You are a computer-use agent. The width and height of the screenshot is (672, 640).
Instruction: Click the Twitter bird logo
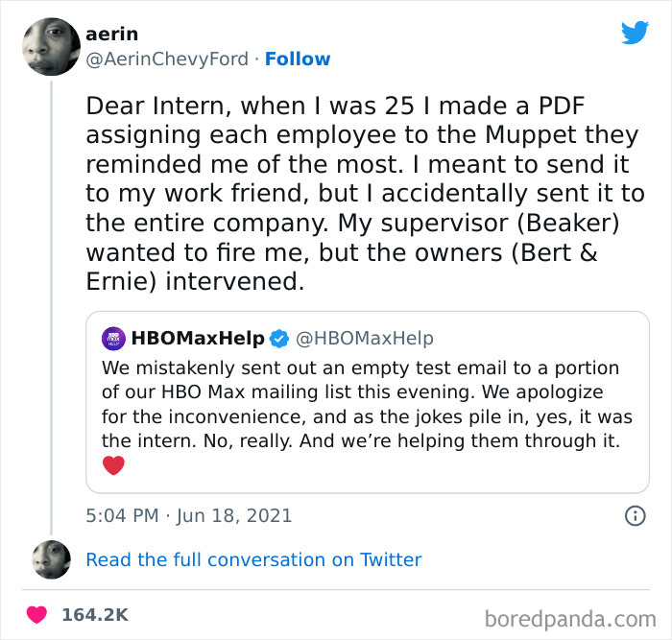(635, 33)
